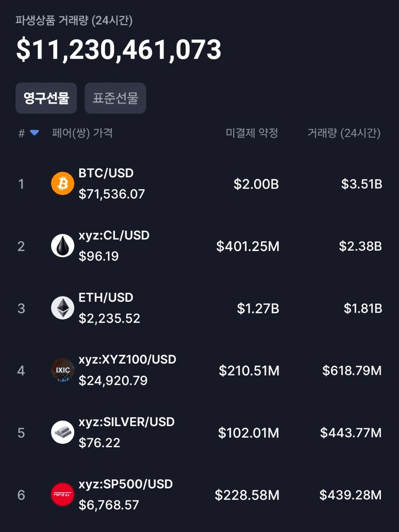Screen dimensions: 399x532
Task: Click the Bitcoin coin icon
Action: [63, 184]
